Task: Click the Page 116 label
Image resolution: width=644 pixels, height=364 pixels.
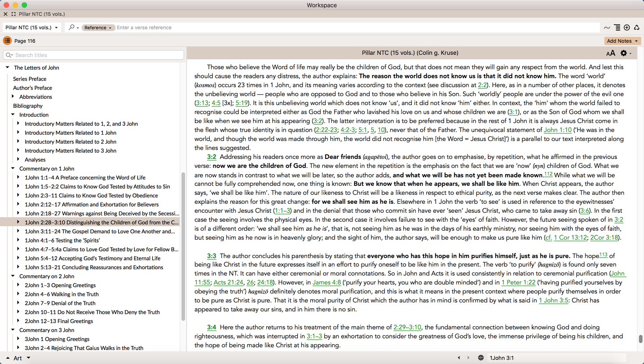Action: 25,41
